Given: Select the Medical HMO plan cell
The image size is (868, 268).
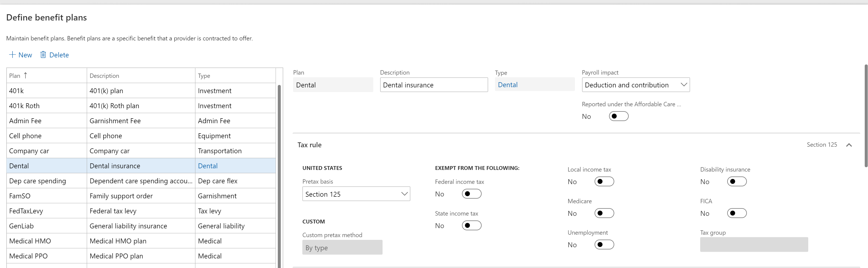Looking at the screenshot, I should tap(46, 241).
